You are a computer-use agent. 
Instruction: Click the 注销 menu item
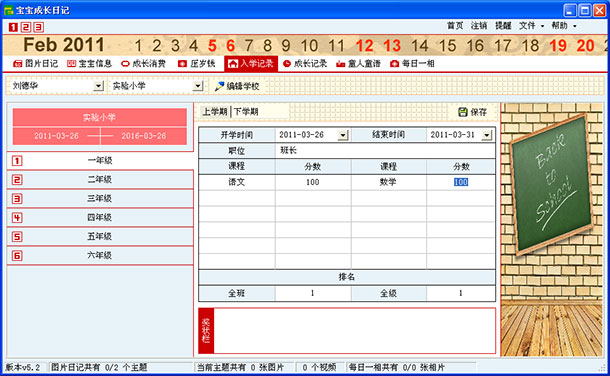click(x=479, y=26)
